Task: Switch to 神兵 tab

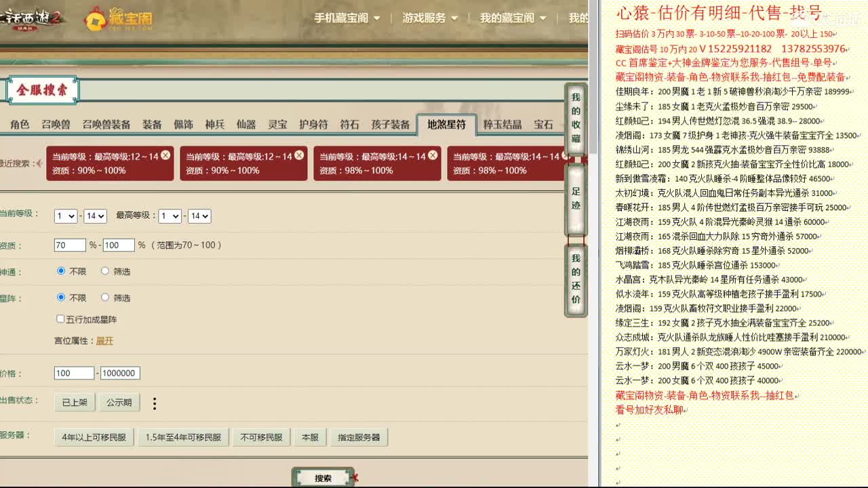Action: pyautogui.click(x=214, y=124)
